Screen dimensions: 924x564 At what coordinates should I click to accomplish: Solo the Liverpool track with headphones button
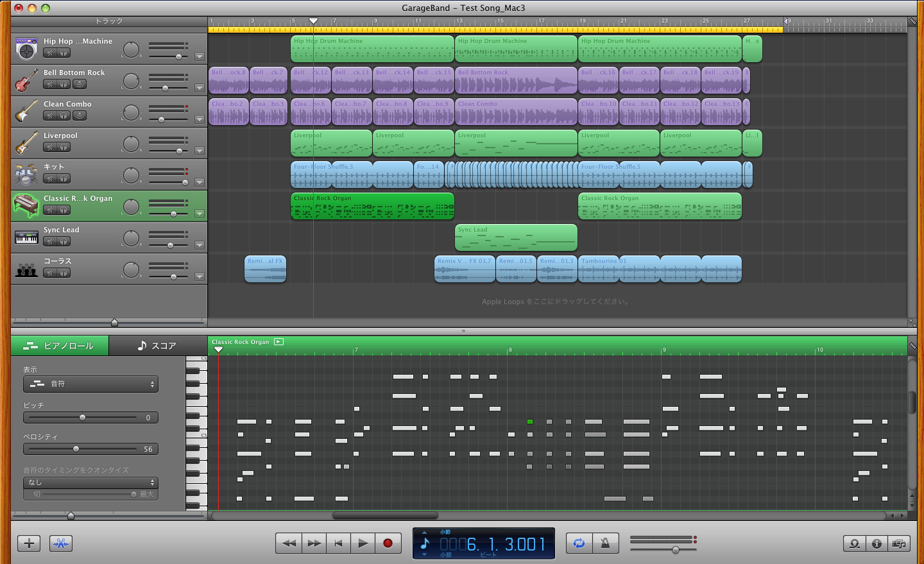pos(64,147)
